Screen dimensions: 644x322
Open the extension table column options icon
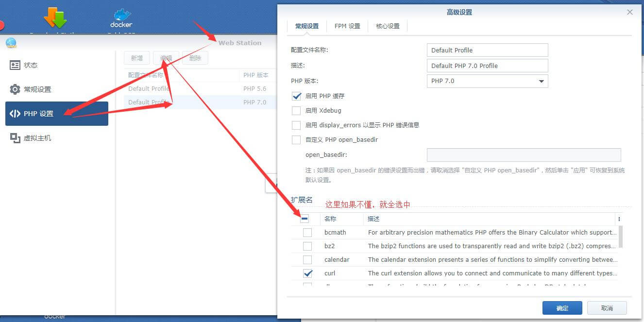tap(618, 219)
